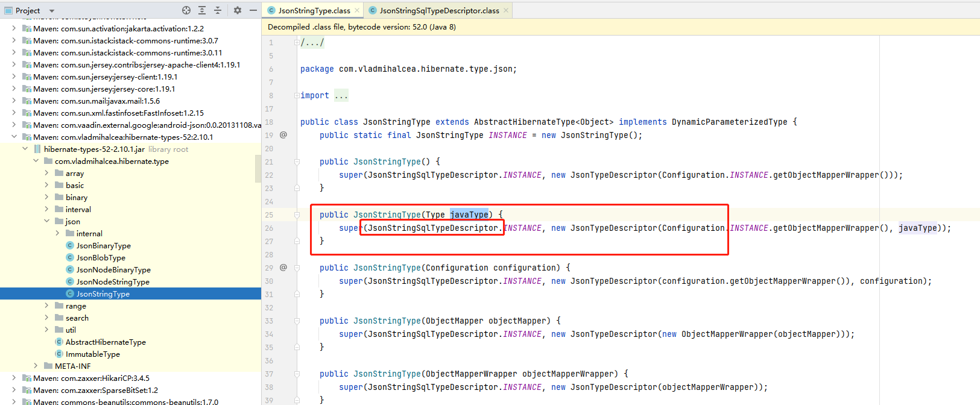Click the gutter @ icon on line 19
Image resolution: width=980 pixels, height=405 pixels.
click(283, 135)
